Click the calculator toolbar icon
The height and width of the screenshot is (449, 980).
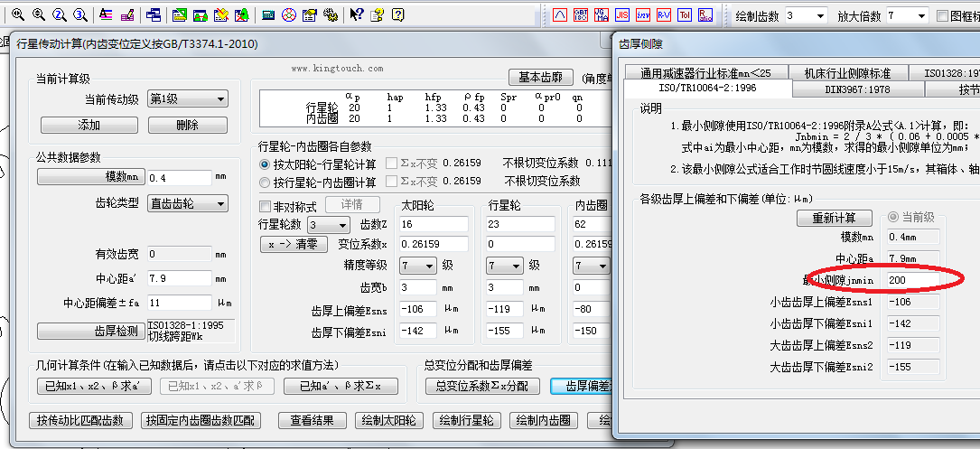[268, 15]
